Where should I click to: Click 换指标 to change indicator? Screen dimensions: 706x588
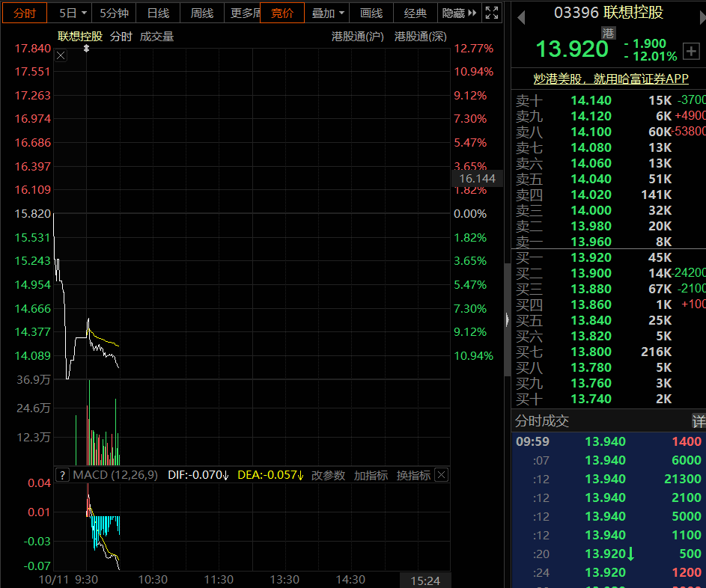(413, 475)
